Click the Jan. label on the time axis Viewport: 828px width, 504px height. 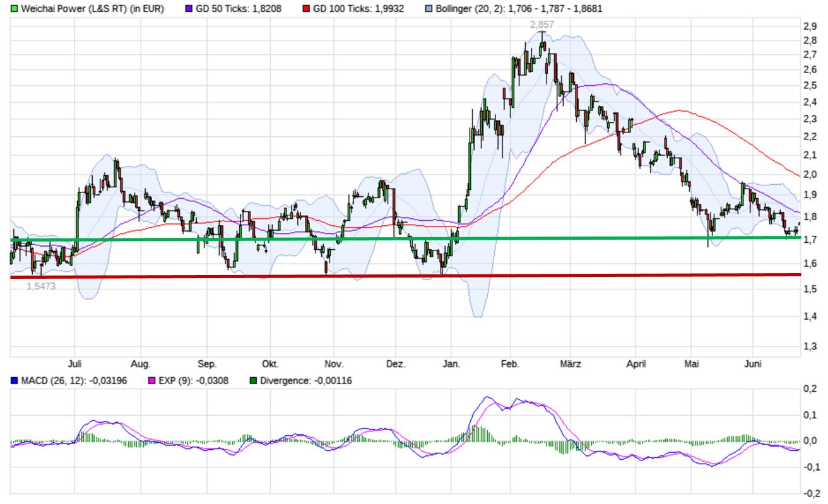[451, 364]
